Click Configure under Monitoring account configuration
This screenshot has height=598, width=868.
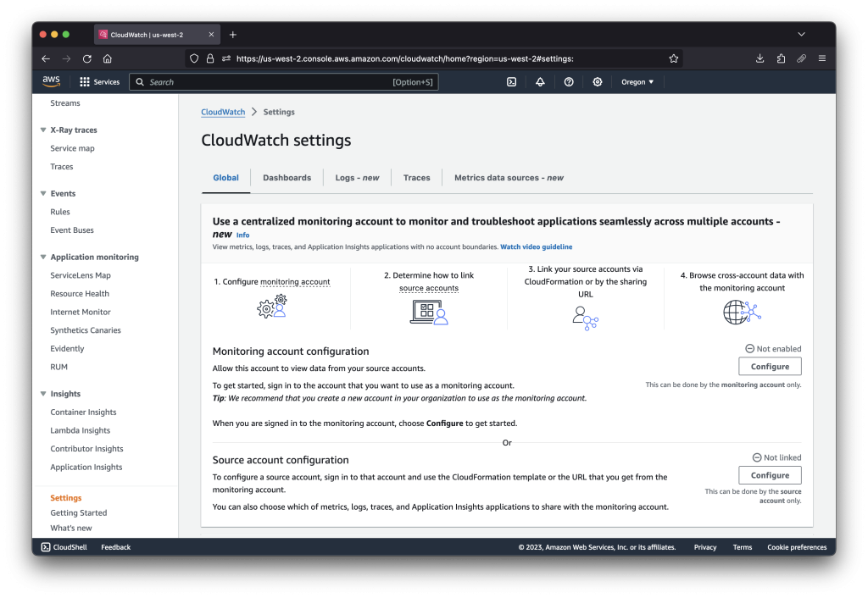click(769, 366)
